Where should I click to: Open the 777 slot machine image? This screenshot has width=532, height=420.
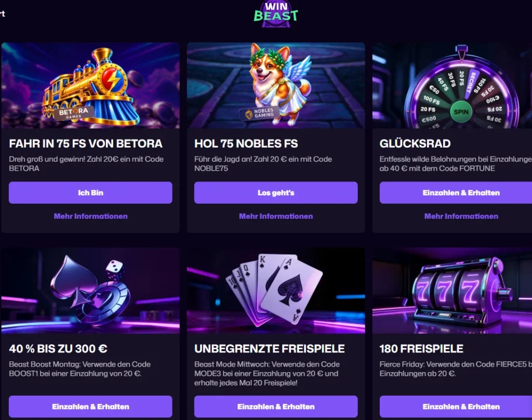pos(453,291)
